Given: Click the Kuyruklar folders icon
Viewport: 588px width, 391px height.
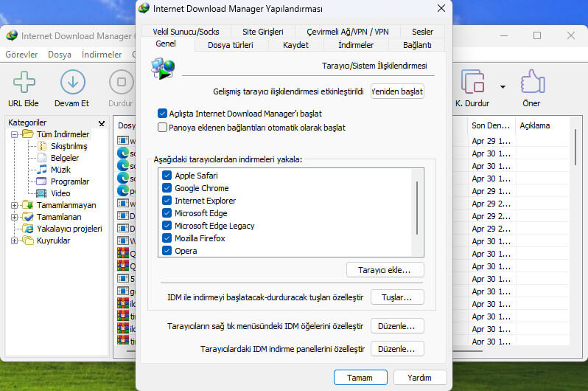Looking at the screenshot, I should (28, 241).
